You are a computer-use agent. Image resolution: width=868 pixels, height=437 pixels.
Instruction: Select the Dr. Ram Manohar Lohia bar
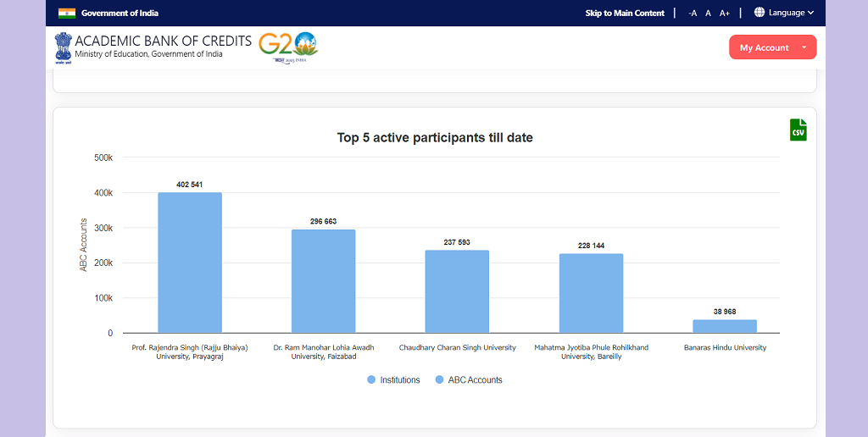323,281
